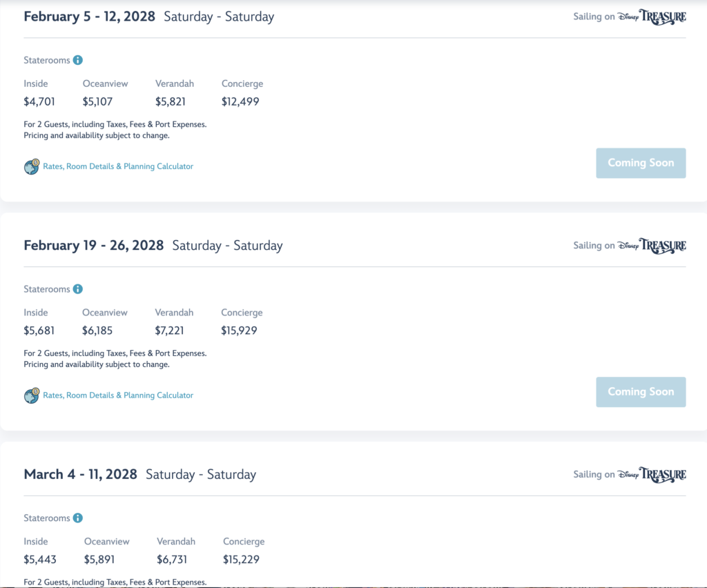Click the February 19 - 26, 2028 heading
Viewport: 707px width, 588px height.
point(94,246)
